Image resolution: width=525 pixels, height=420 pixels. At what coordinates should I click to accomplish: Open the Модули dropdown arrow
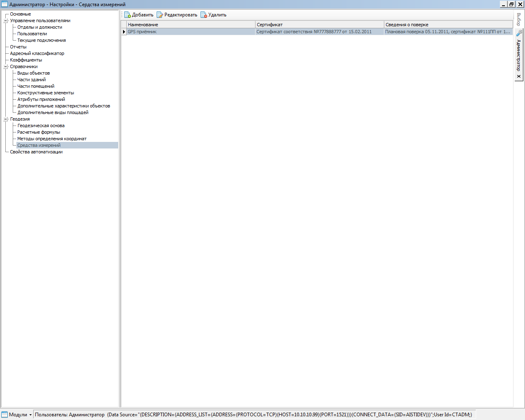coord(30,415)
